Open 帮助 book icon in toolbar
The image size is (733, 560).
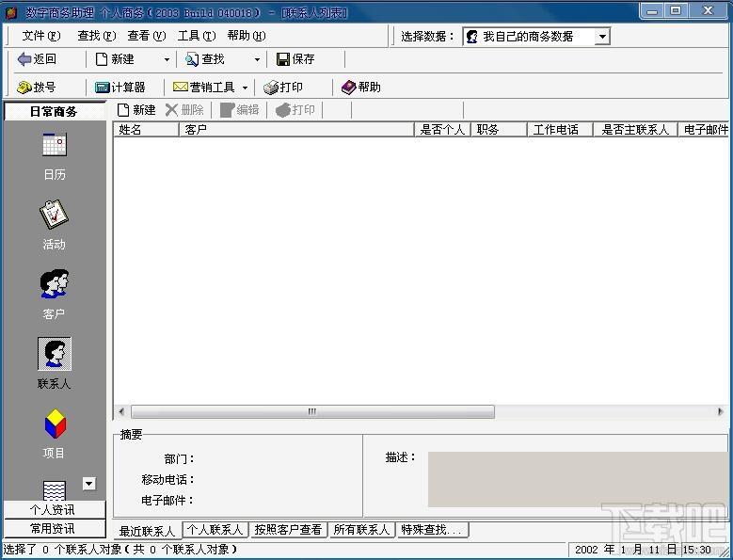361,87
